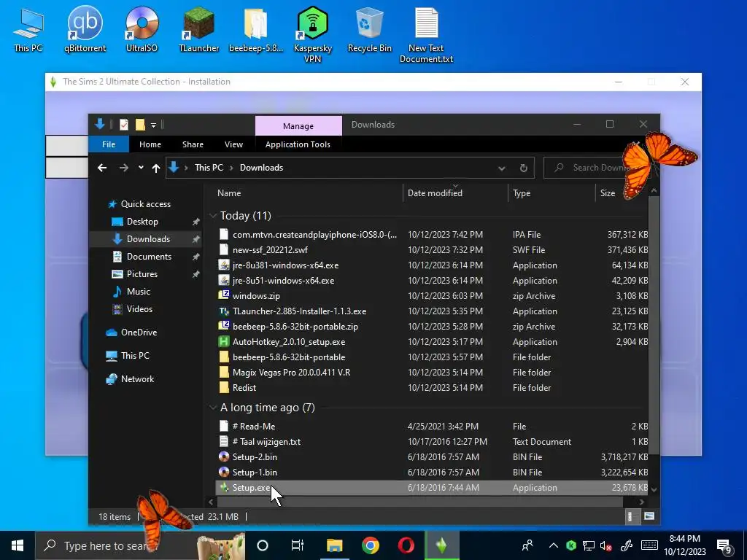Open the File menu in Explorer
This screenshot has width=747, height=560.
click(x=109, y=144)
